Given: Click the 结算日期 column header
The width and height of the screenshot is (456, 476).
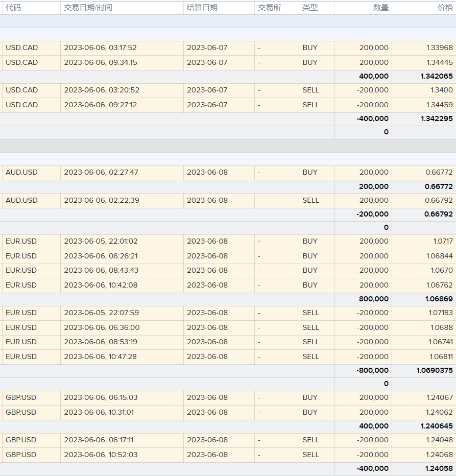Looking at the screenshot, I should point(202,8).
